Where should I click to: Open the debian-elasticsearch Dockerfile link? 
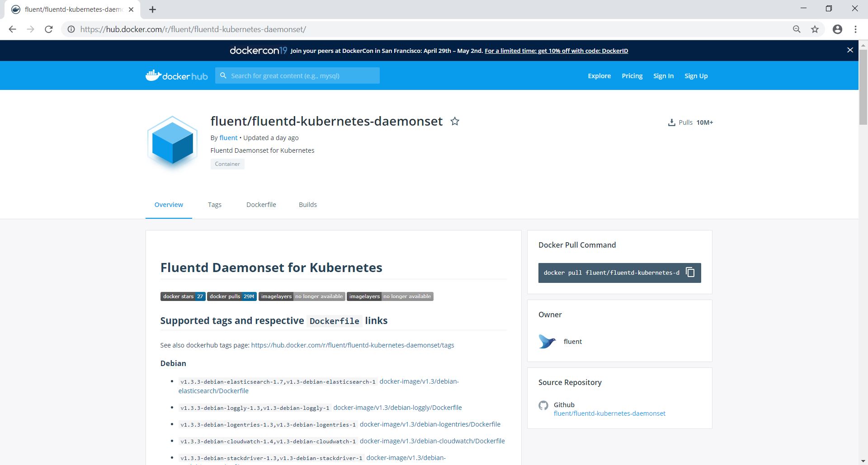click(319, 386)
